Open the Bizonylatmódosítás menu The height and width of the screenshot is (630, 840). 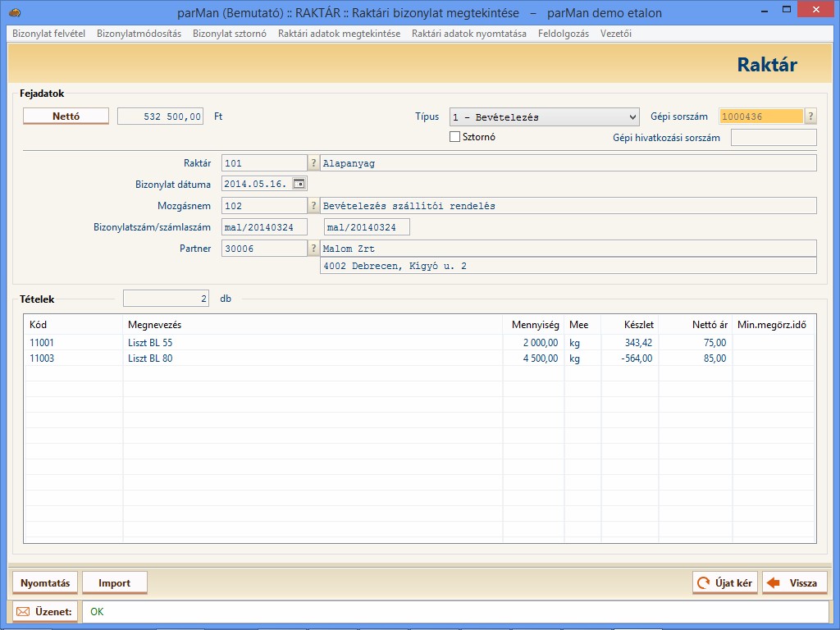(x=139, y=33)
